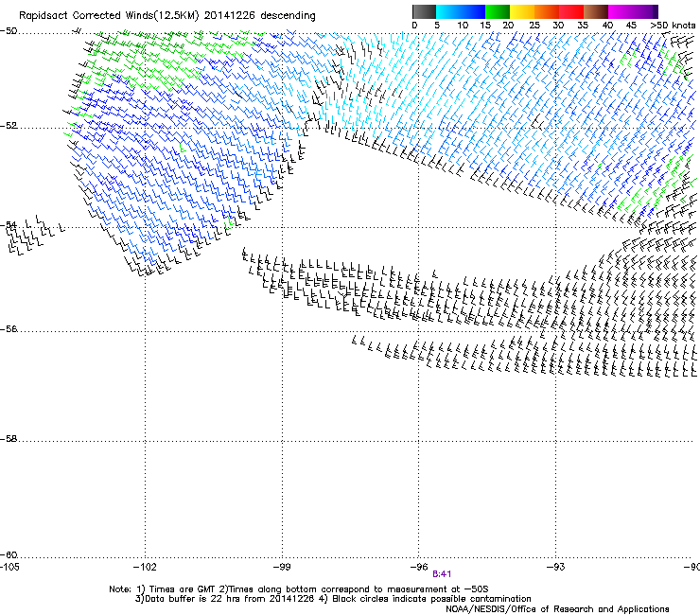Screen dimensions: 700x615
Task: Click the '-99' longitude axis label
Action: [x=282, y=567]
